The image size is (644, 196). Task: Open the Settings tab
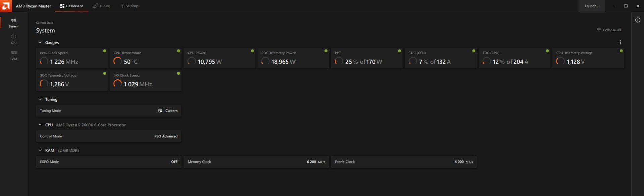(129, 6)
